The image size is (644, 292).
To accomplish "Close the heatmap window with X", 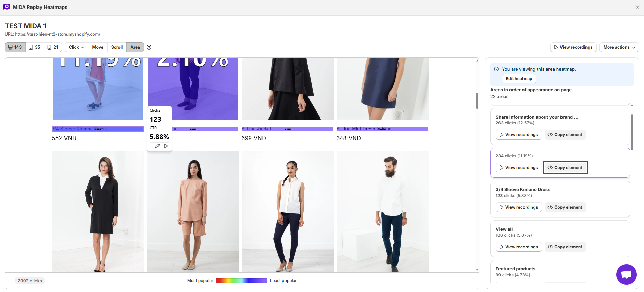I will 637,7.
